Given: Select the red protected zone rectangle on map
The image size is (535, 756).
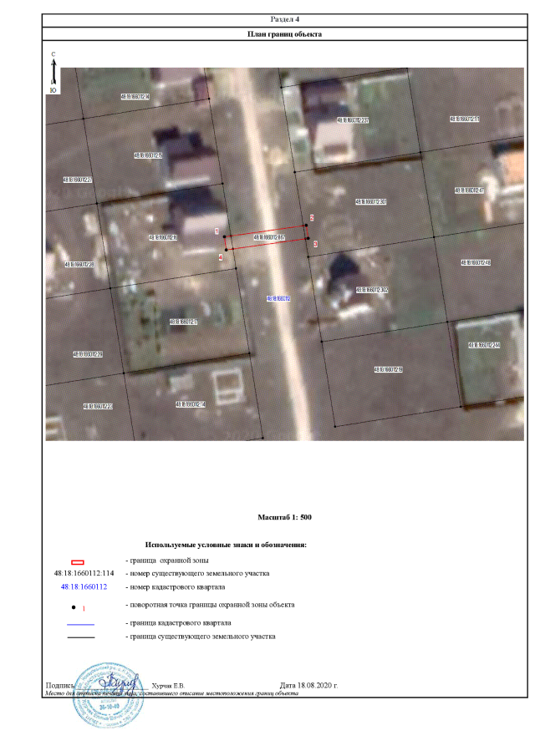Looking at the screenshot, I should [266, 238].
